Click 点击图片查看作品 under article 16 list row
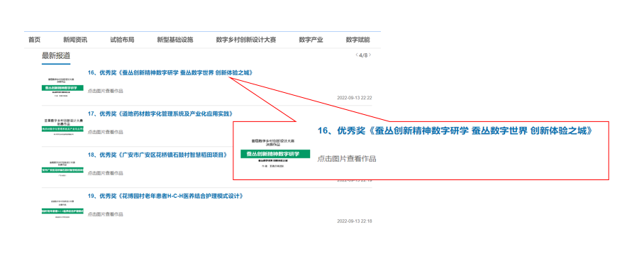The width and height of the screenshot is (644, 261). (x=105, y=91)
